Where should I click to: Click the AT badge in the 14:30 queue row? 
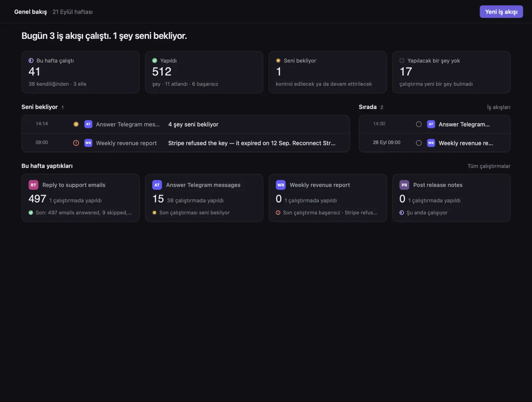pyautogui.click(x=431, y=124)
